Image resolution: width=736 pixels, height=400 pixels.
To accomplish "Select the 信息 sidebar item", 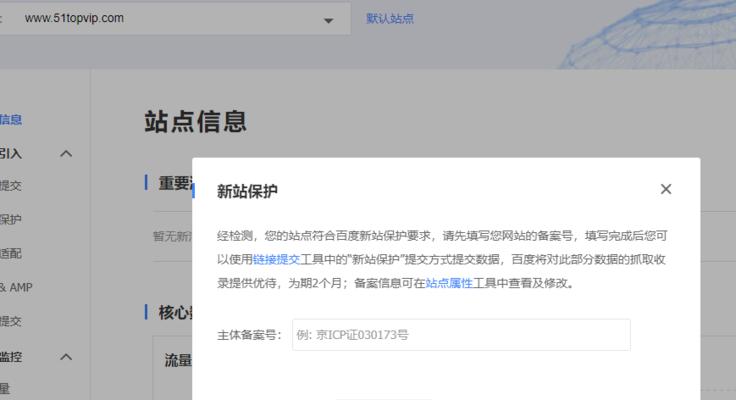I will (11, 120).
